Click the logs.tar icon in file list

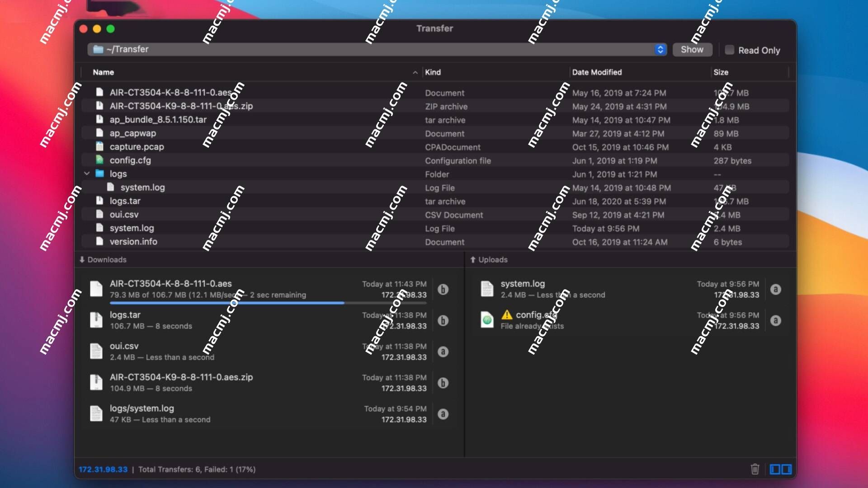[100, 201]
